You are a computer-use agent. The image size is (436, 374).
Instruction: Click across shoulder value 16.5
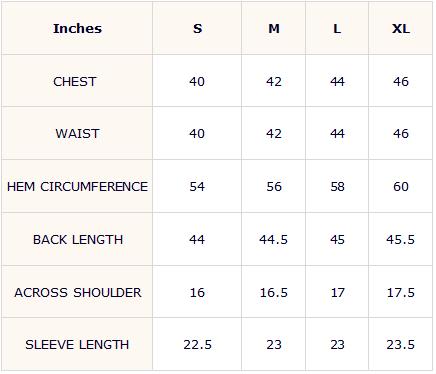pyautogui.click(x=274, y=293)
